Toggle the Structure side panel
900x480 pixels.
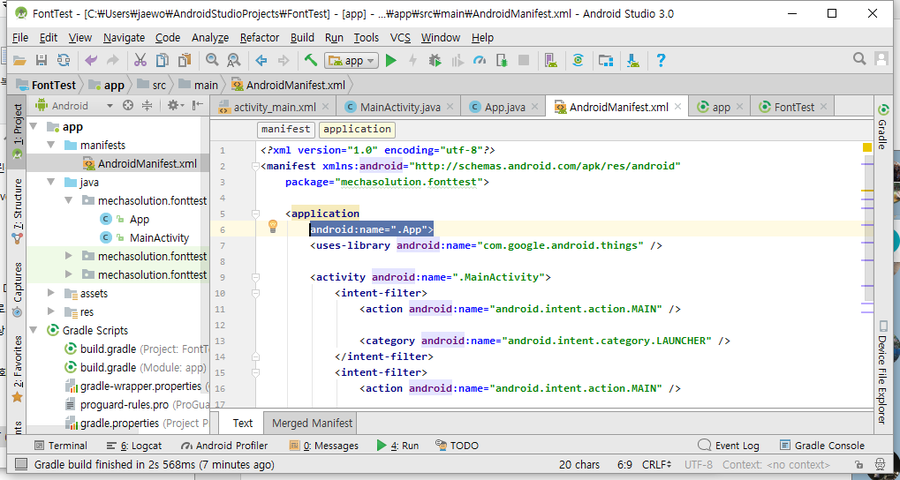tap(18, 211)
